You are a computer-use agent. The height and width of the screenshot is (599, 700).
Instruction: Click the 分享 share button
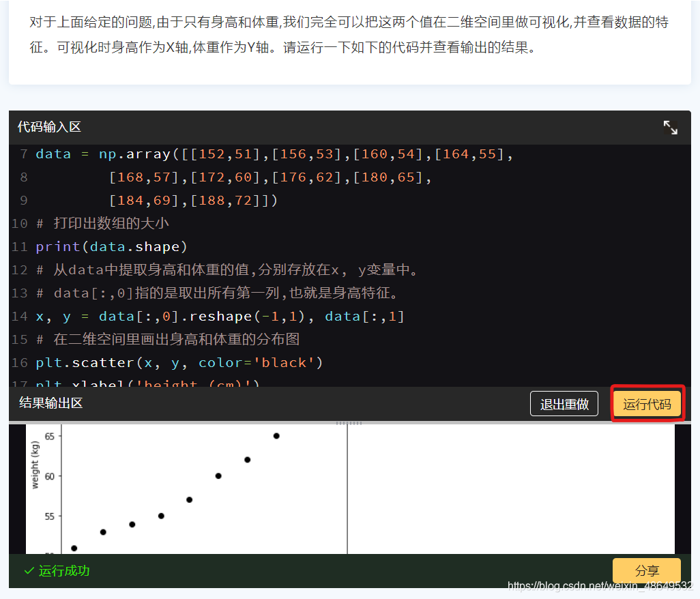(x=646, y=570)
